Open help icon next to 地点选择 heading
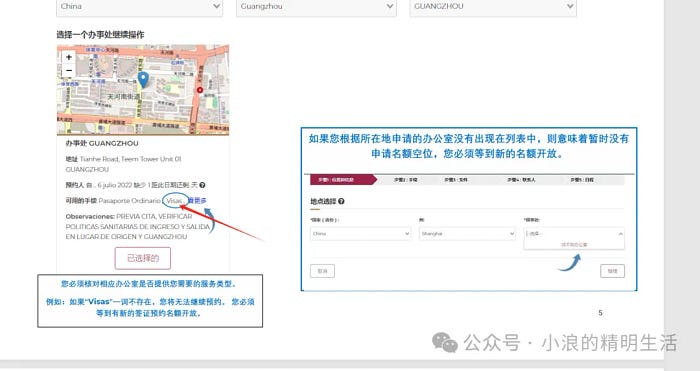 click(x=341, y=201)
